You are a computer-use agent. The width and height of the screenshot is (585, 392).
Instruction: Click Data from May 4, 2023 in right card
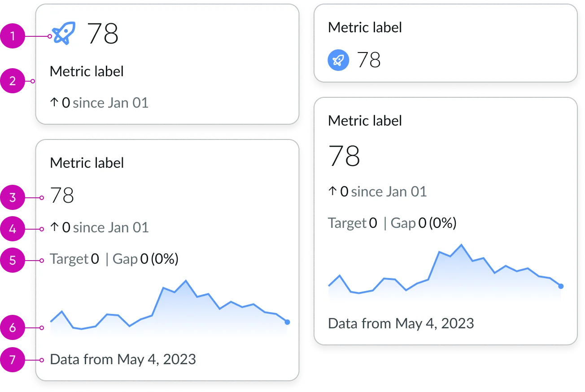tap(401, 323)
